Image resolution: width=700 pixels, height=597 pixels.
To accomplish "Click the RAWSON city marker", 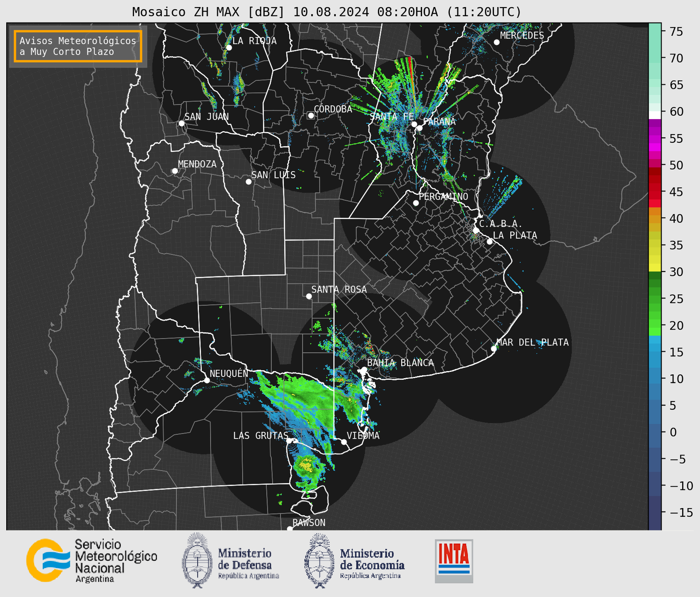I will (290, 528).
